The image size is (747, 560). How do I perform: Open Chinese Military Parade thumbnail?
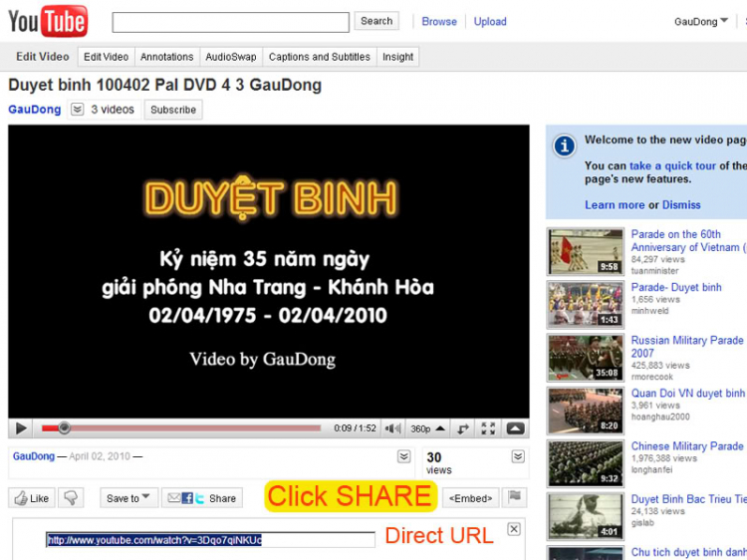[x=585, y=463]
